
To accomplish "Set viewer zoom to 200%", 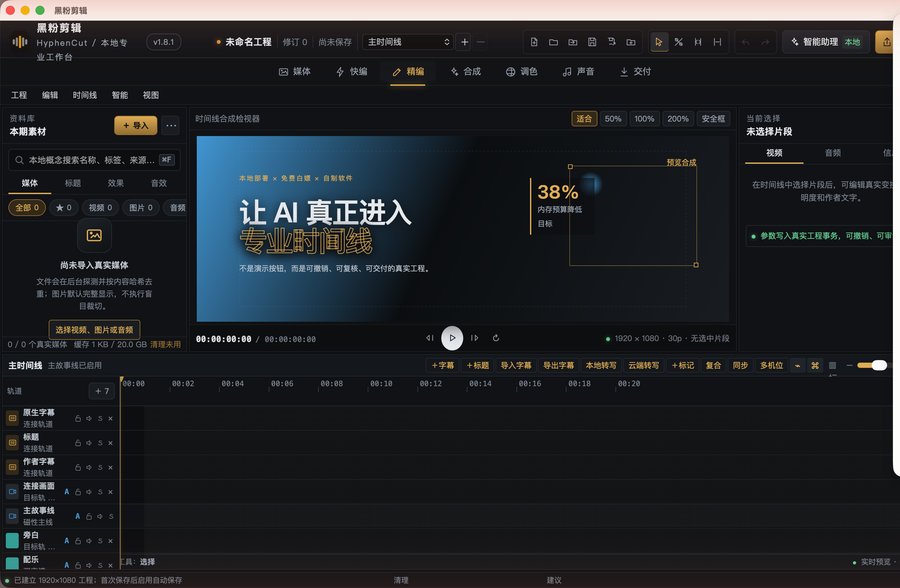I will (678, 119).
